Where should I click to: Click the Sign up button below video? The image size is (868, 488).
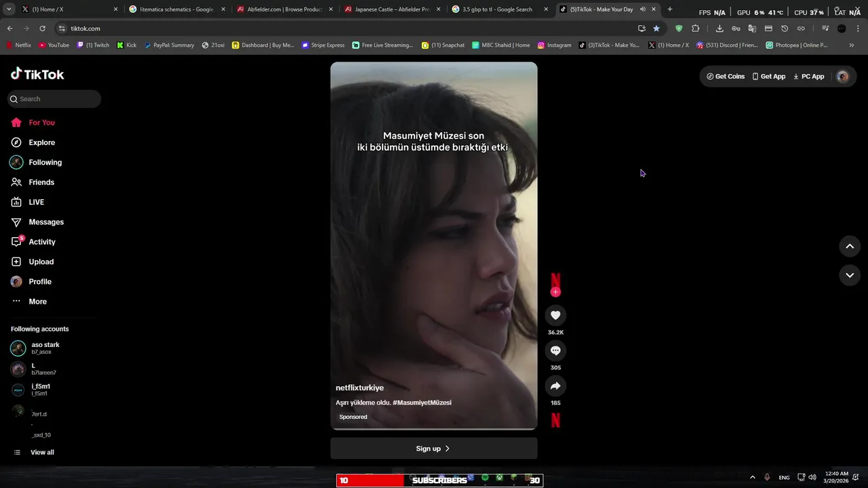434,449
